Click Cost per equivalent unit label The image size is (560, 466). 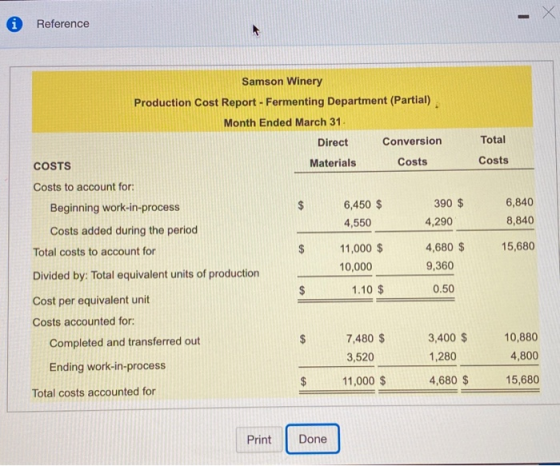(x=91, y=300)
